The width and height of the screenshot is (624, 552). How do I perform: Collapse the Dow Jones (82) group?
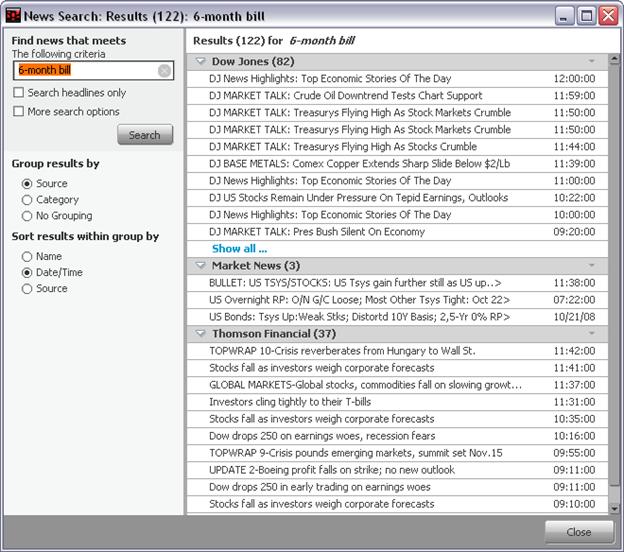[200, 62]
